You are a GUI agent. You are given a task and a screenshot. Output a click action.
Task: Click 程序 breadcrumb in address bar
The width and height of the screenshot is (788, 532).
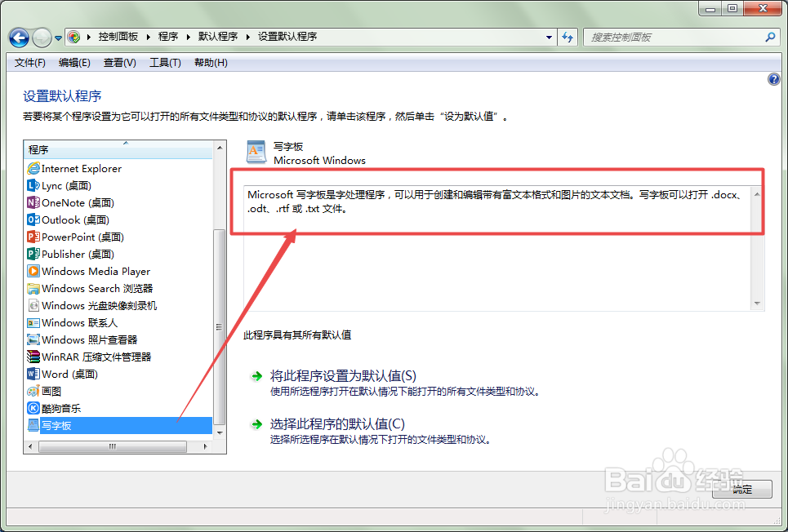click(168, 37)
